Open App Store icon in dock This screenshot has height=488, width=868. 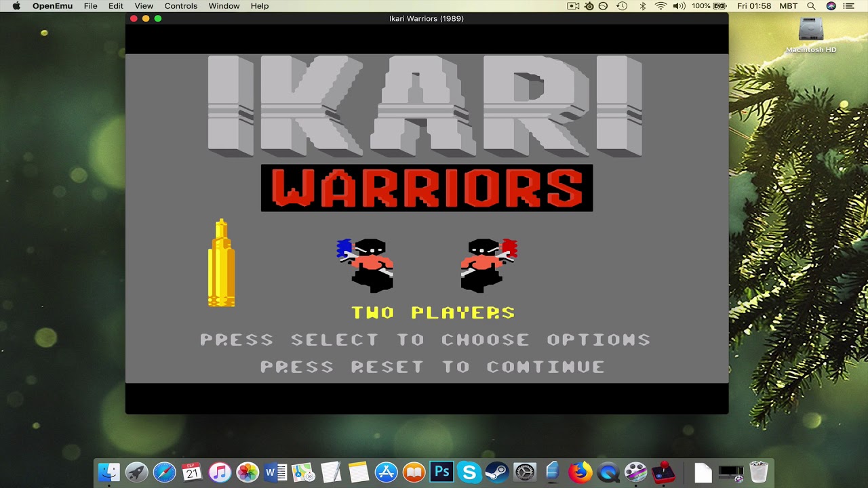[x=386, y=472]
